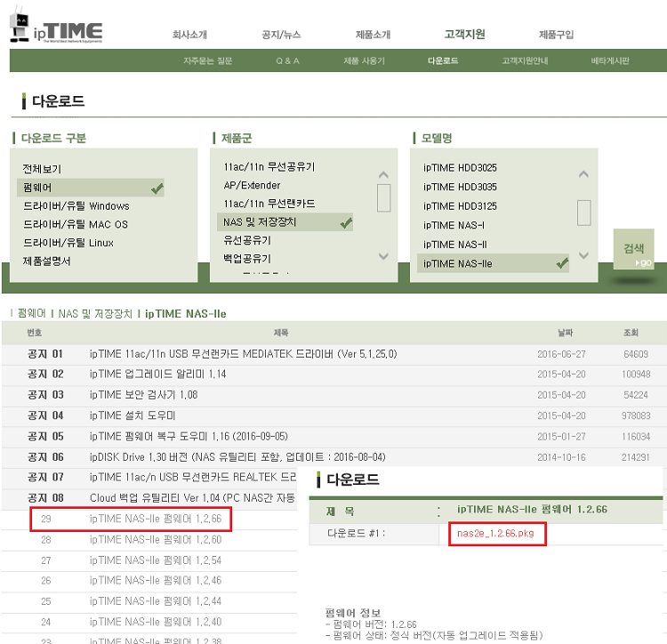Open the 고객지원 menu

(x=464, y=34)
